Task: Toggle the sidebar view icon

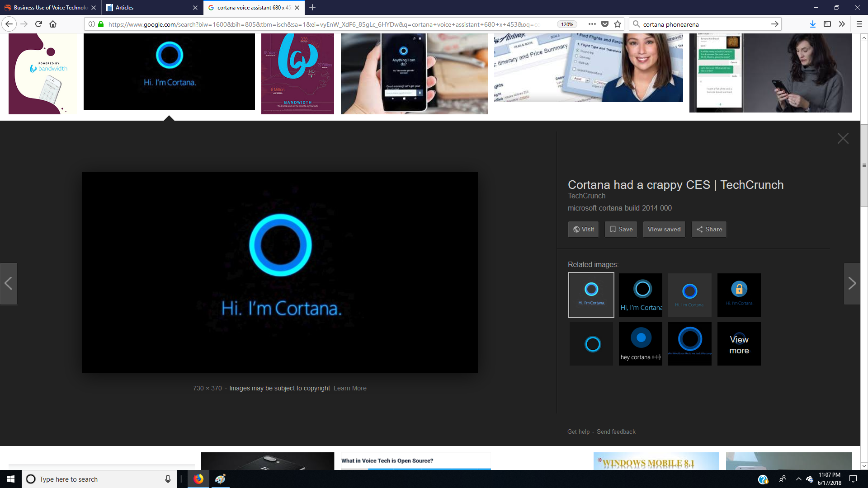Action: click(827, 24)
